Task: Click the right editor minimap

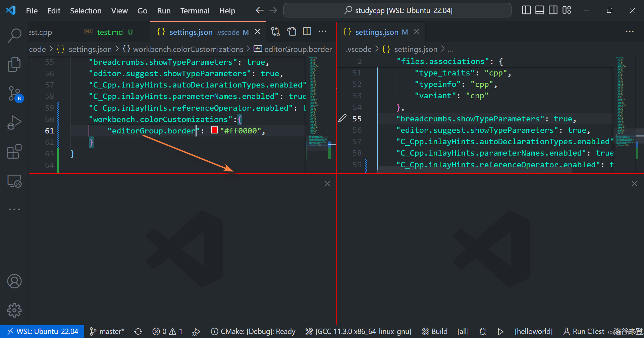Action: tap(624, 114)
